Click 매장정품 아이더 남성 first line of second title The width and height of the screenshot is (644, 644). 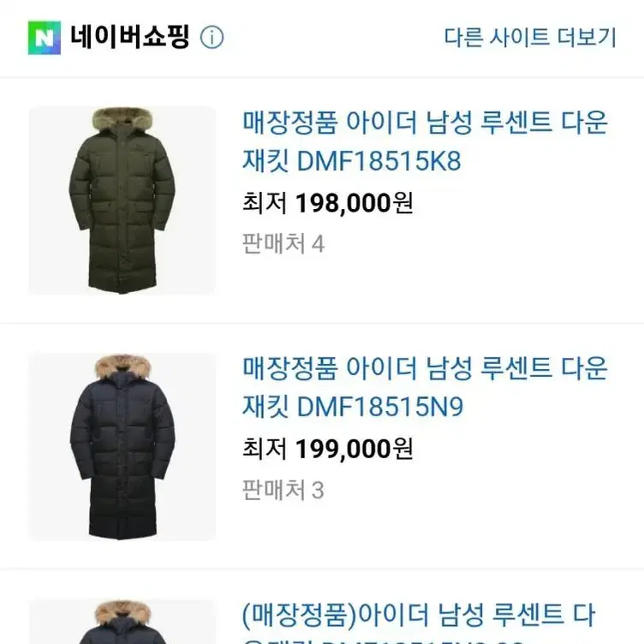click(357, 368)
